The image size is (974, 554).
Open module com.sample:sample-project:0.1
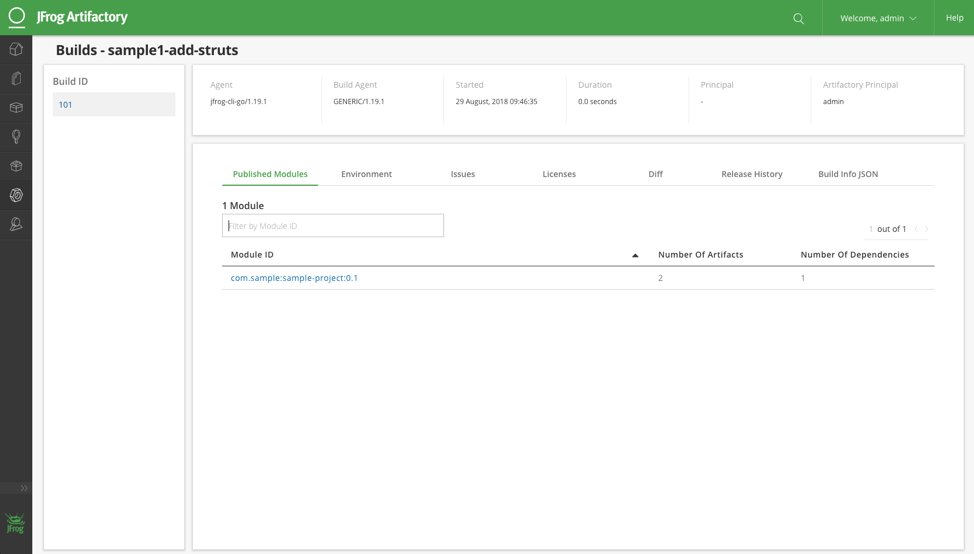(x=294, y=278)
